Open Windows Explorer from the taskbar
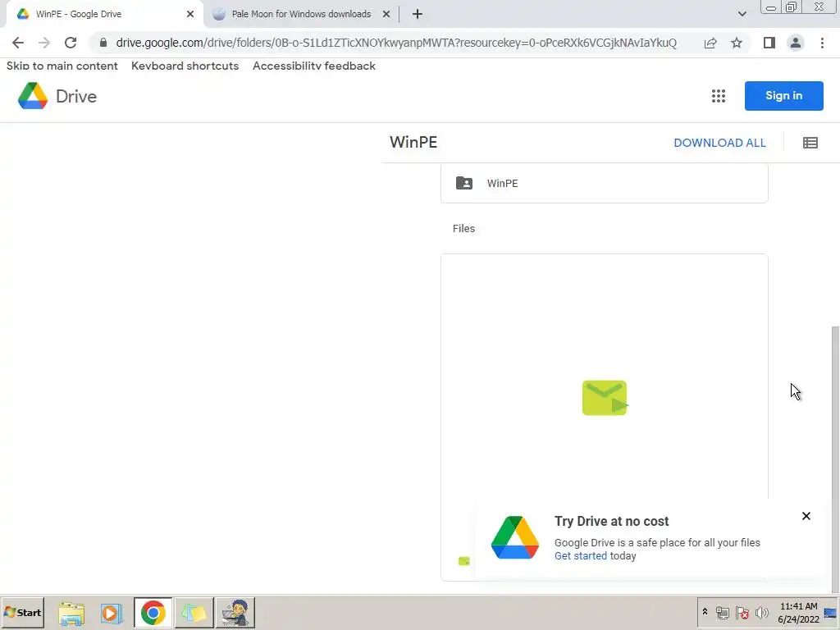The width and height of the screenshot is (840, 630). [71, 614]
